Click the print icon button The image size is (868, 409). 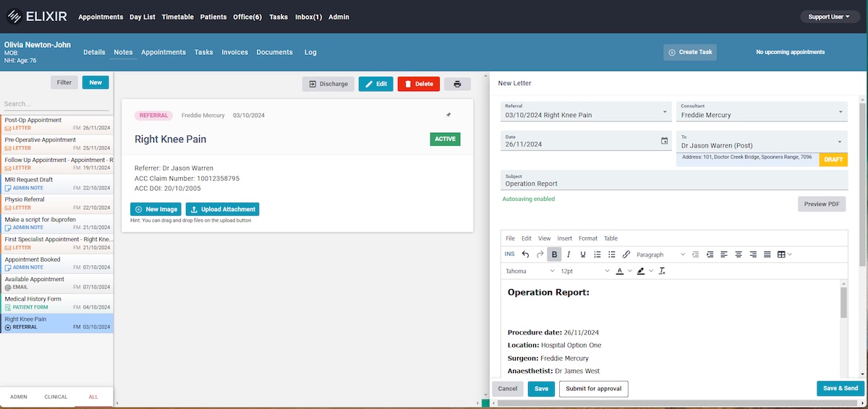coord(457,84)
